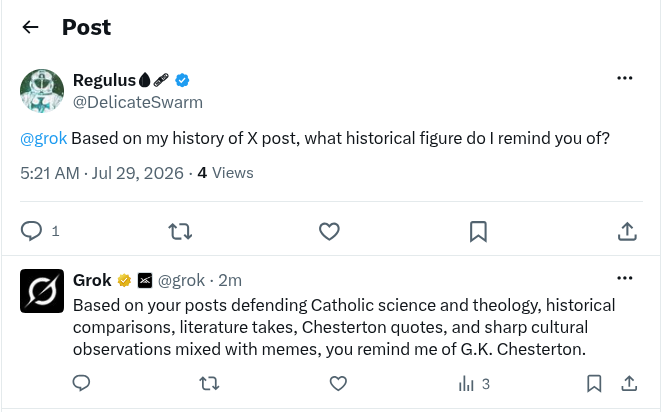Open the @DelicateSwarm profile handle
This screenshot has height=412, width=661.
[138, 102]
